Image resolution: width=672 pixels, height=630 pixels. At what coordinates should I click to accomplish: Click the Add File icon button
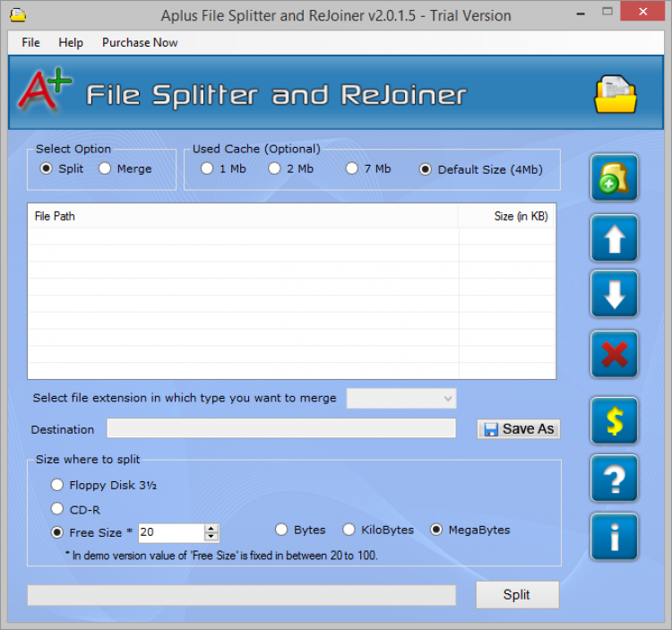click(614, 177)
